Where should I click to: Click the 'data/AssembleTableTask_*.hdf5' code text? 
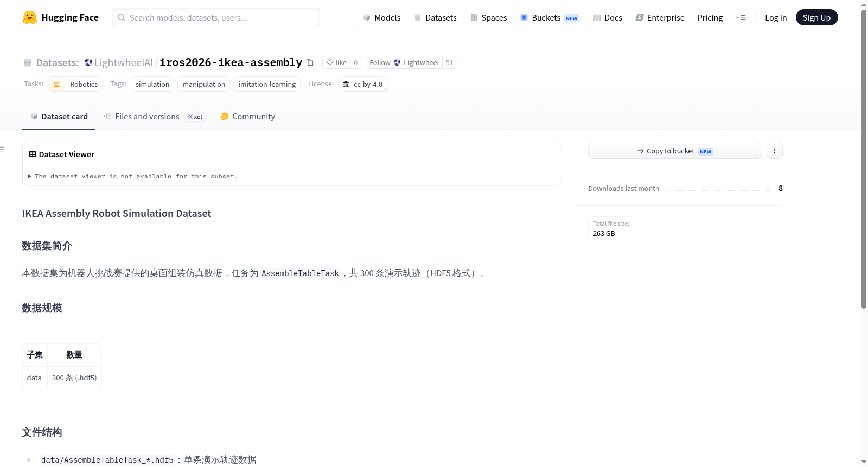107,460
